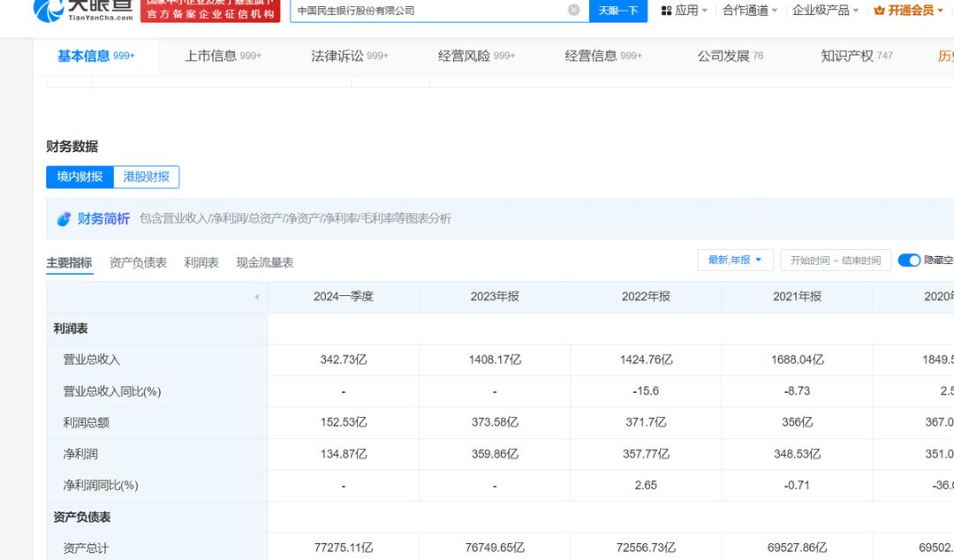
Task: Click the date range input field
Action: 835,261
